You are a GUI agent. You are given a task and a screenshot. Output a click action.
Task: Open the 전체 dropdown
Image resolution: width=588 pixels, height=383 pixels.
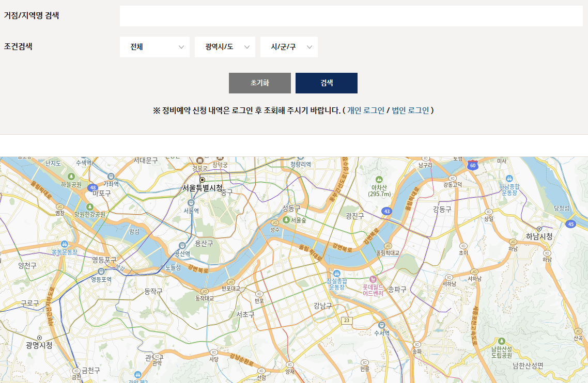point(154,47)
